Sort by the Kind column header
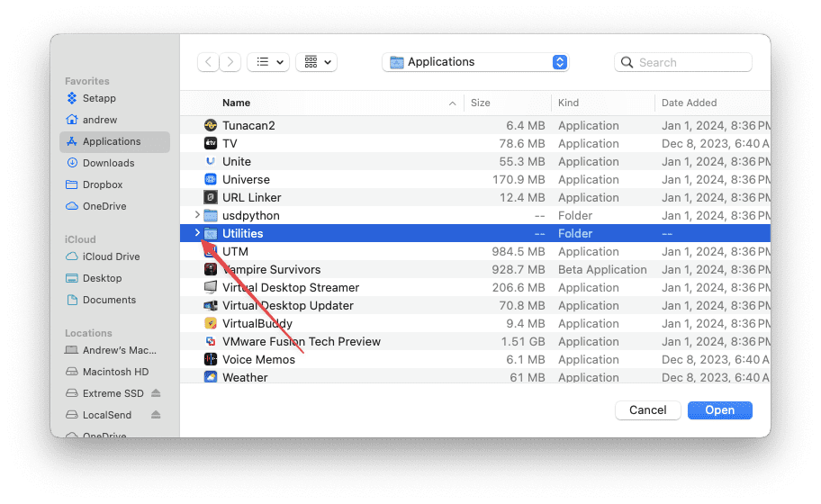The height and width of the screenshot is (504, 821). [568, 103]
